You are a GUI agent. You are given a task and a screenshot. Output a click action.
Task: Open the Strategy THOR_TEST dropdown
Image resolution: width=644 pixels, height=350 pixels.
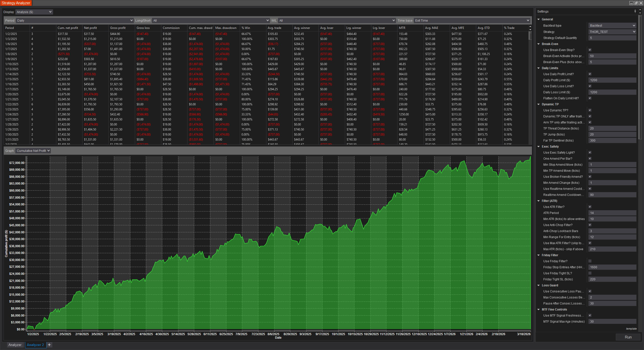612,32
